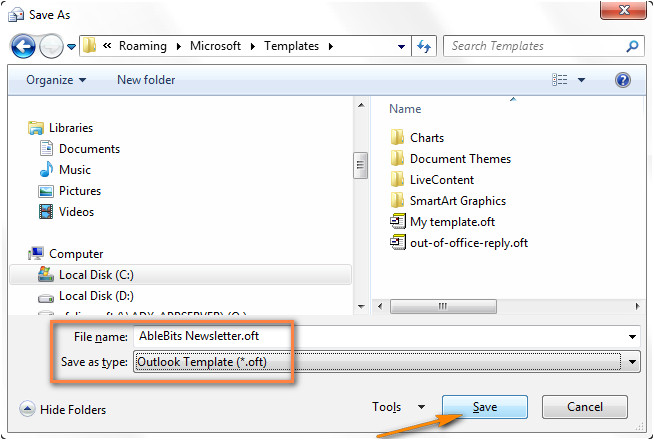The image size is (654, 440).
Task: Open the Organize menu
Action: coord(56,80)
